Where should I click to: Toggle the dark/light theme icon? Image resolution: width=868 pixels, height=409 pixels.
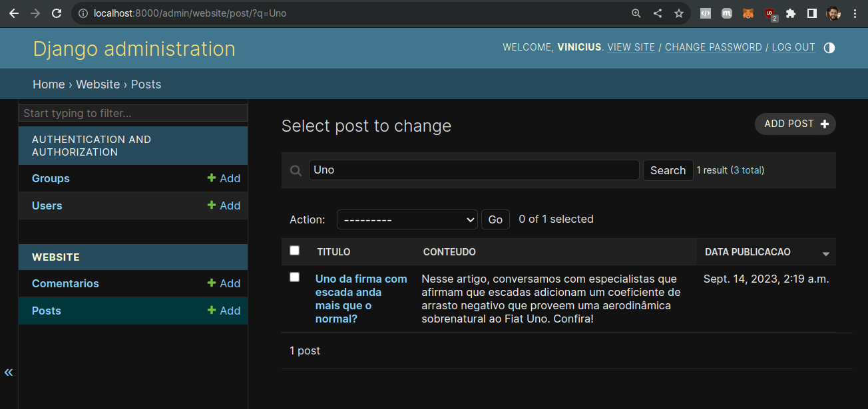tap(829, 48)
